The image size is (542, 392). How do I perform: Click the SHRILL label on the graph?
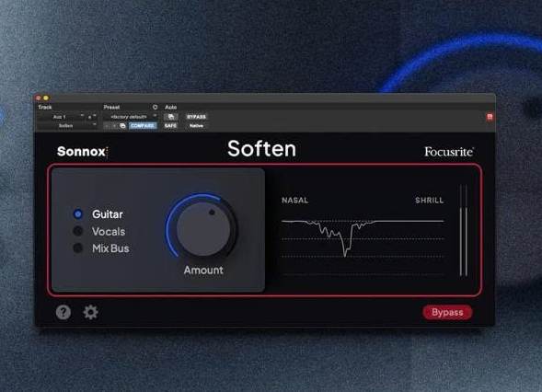click(430, 201)
